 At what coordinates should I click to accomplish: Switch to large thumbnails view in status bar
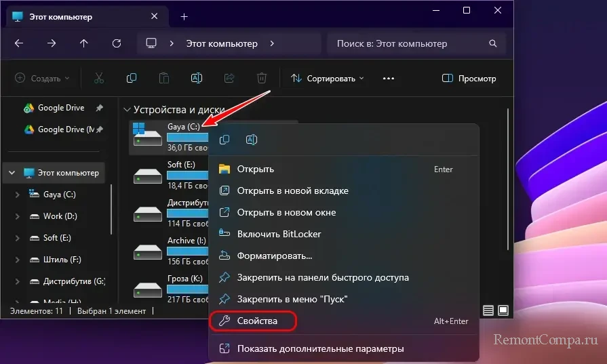503,310
